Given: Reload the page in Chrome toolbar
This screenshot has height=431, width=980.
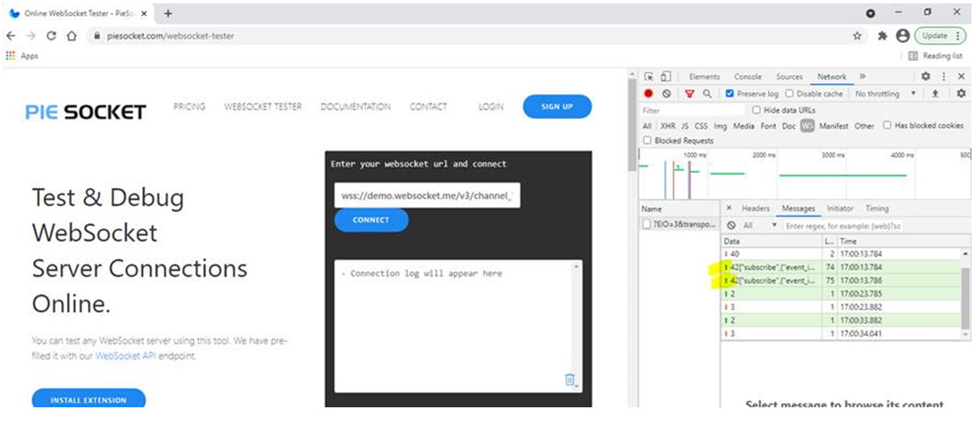Looking at the screenshot, I should tap(52, 36).
